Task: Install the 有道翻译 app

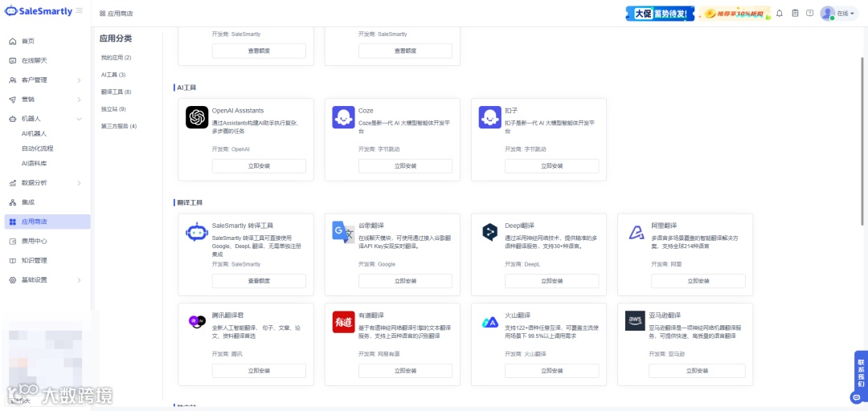Action: (405, 371)
